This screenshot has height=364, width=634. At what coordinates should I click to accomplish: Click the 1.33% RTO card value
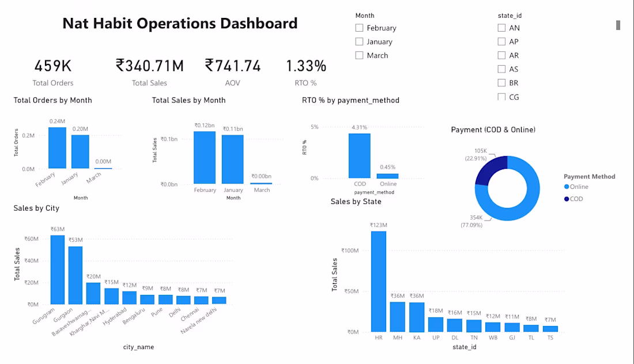pyautogui.click(x=306, y=66)
